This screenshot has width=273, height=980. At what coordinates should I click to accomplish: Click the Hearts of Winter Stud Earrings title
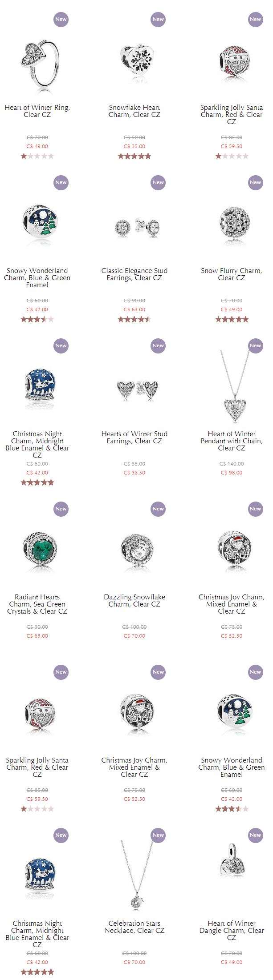coord(134,437)
